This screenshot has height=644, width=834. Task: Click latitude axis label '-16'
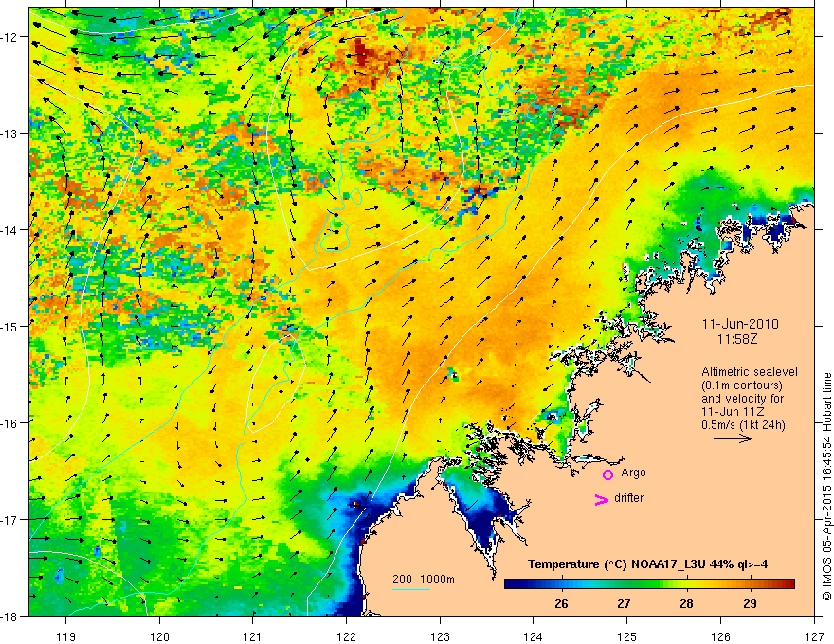[9, 423]
